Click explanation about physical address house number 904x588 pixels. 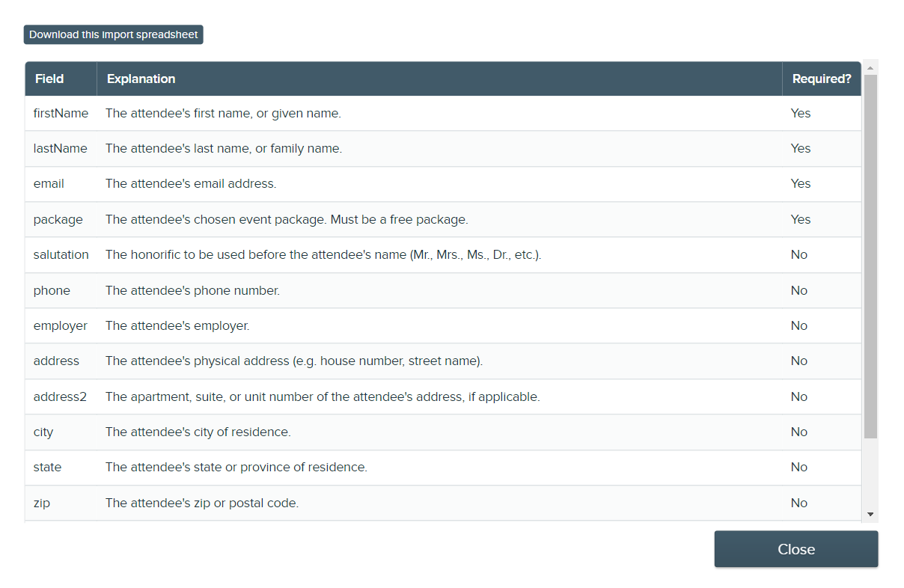click(x=294, y=361)
